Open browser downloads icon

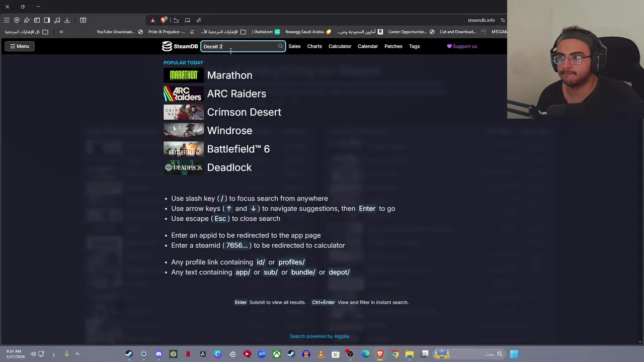pyautogui.click(x=67, y=20)
